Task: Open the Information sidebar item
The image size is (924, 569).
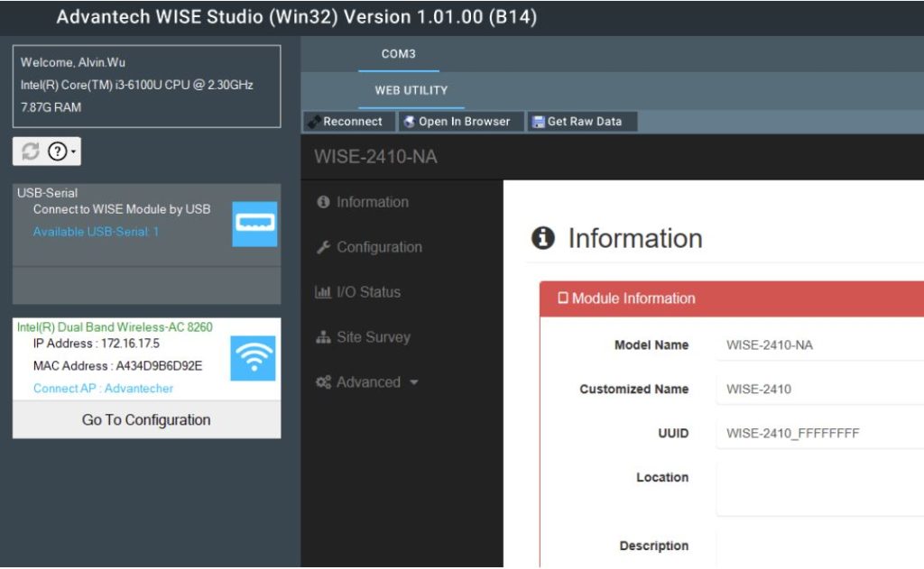Action: tap(372, 202)
